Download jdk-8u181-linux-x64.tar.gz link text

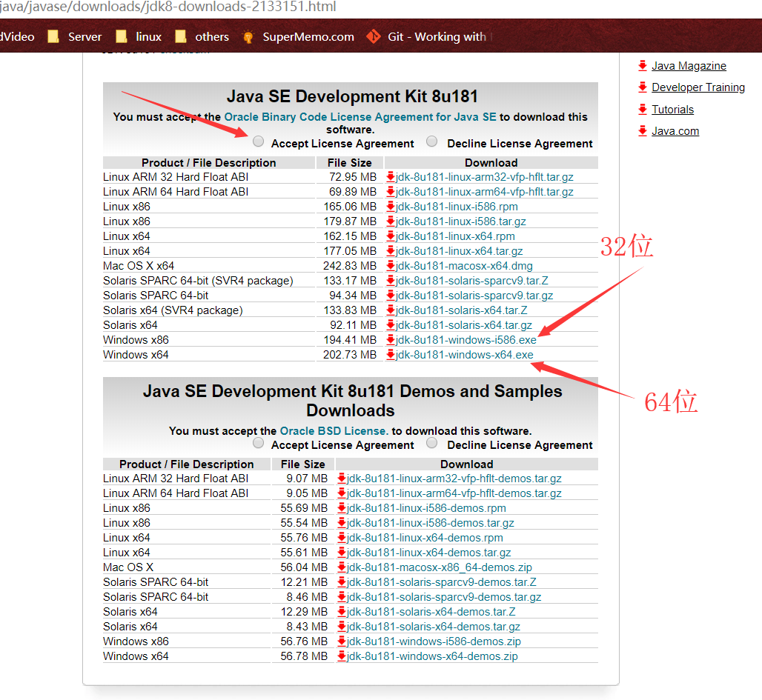[460, 251]
